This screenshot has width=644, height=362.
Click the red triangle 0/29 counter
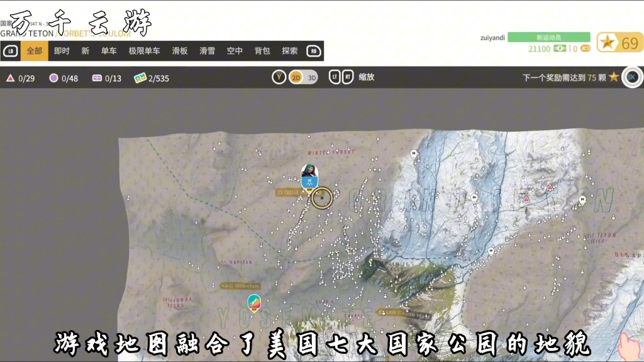coord(21,78)
